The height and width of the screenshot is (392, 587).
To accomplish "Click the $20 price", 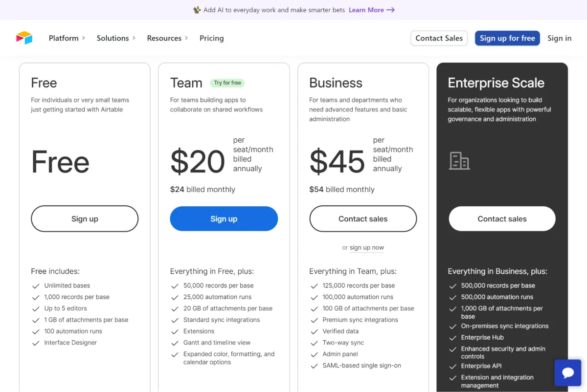I will pyautogui.click(x=198, y=162).
